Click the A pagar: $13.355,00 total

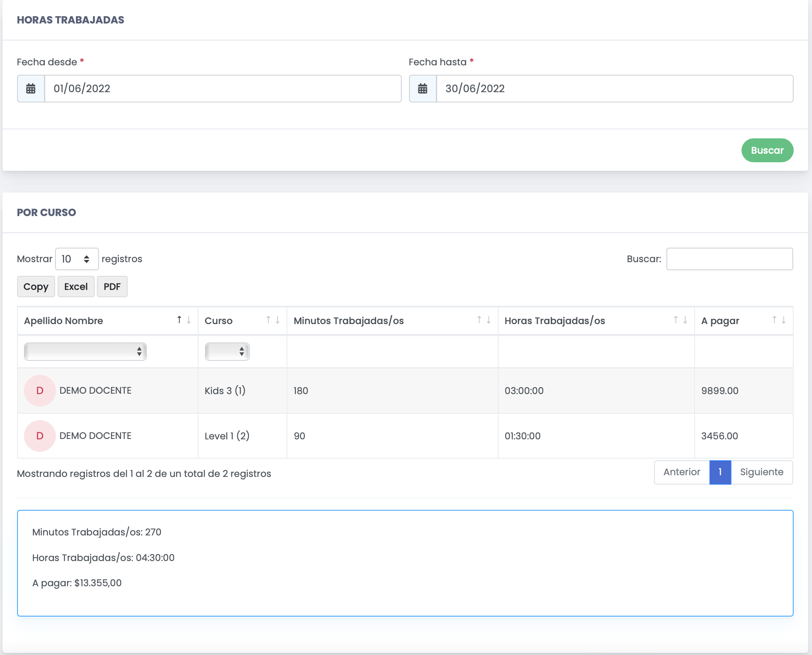click(x=77, y=583)
